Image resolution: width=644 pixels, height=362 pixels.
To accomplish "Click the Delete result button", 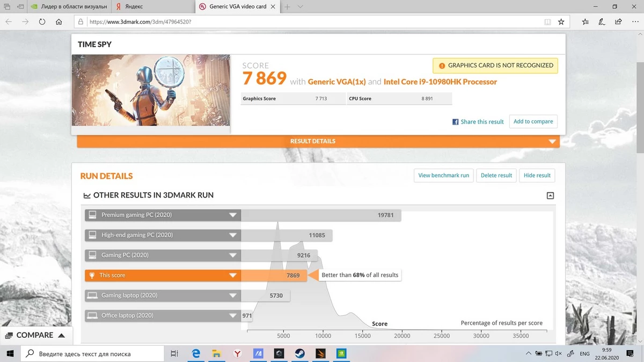I will tap(496, 176).
